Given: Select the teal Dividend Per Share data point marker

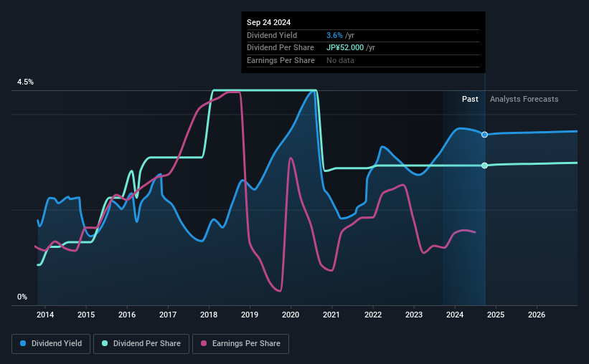Looking at the screenshot, I should 484,166.
